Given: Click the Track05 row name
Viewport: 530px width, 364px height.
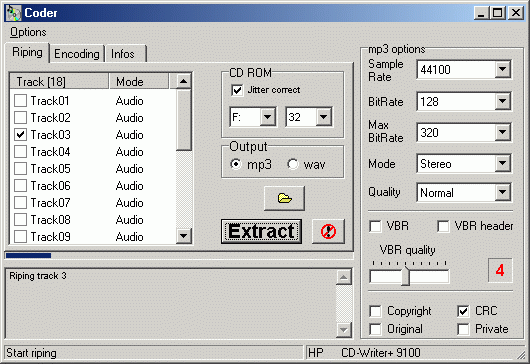Looking at the screenshot, I should (x=51, y=168).
